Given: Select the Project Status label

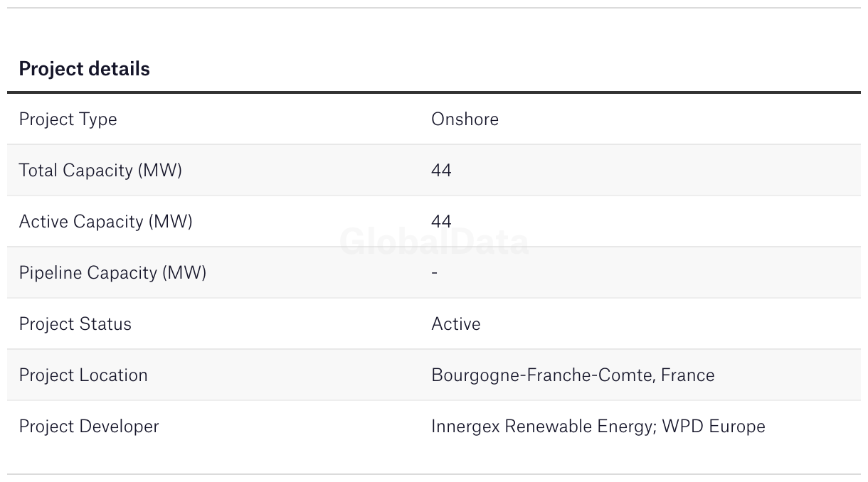Looking at the screenshot, I should (75, 323).
